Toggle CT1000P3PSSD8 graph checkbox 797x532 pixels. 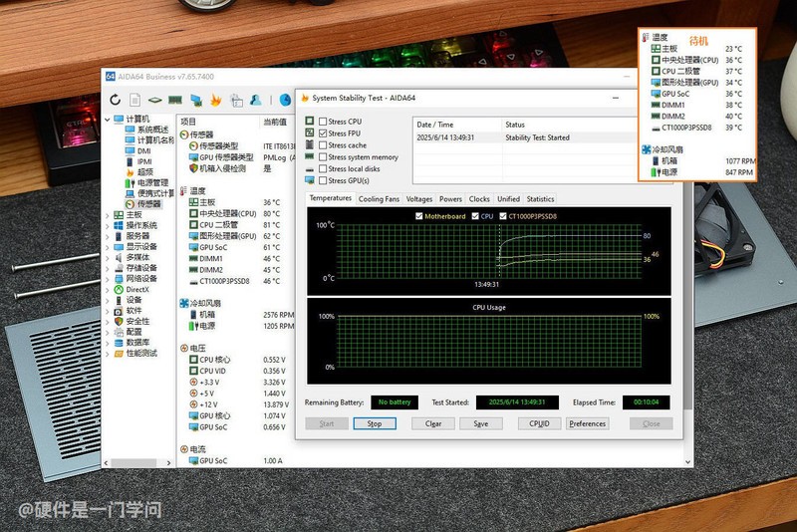point(503,216)
